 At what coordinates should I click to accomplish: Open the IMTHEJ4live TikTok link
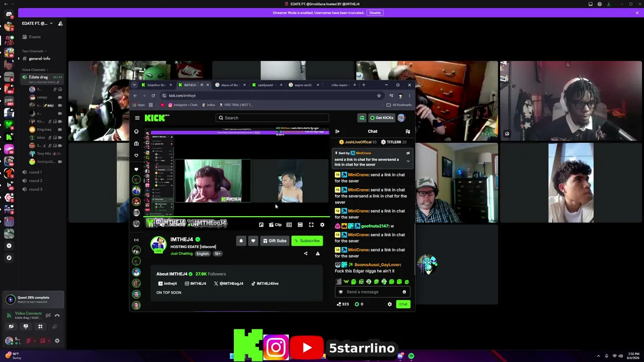click(265, 284)
